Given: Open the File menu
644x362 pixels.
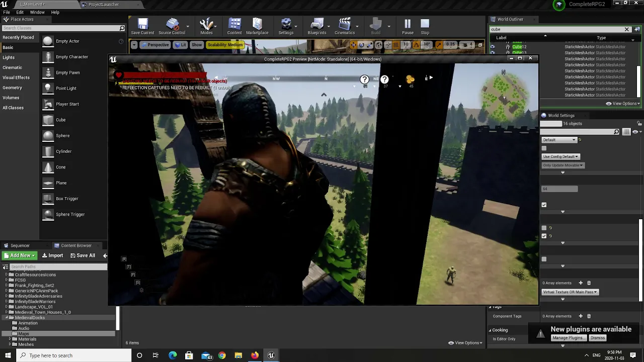Looking at the screenshot, I should click(7, 12).
